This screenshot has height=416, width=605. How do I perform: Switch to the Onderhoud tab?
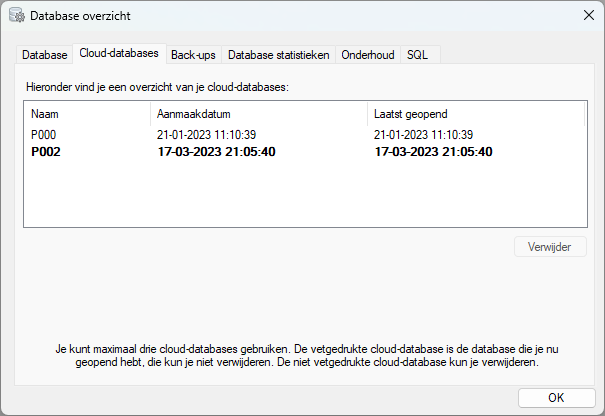[x=368, y=55]
